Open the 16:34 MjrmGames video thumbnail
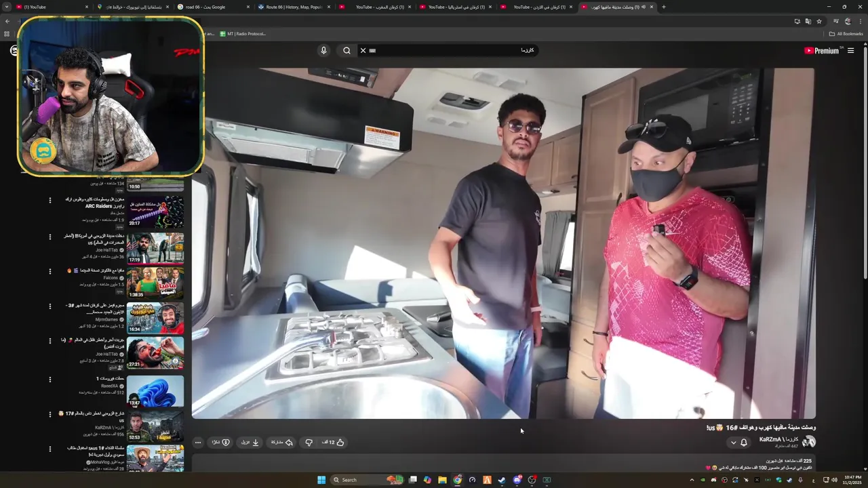Screen dimensions: 868x488 pyautogui.click(x=155, y=318)
